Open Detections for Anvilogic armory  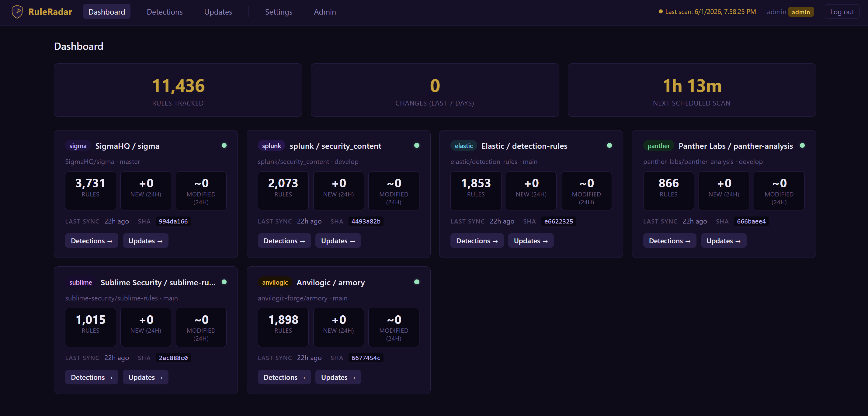284,377
